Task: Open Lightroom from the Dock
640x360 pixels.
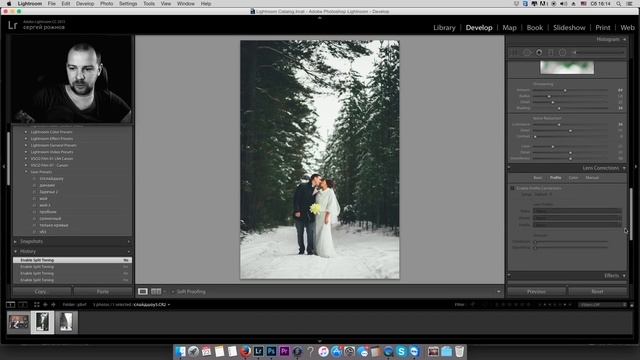Action: coord(258,351)
